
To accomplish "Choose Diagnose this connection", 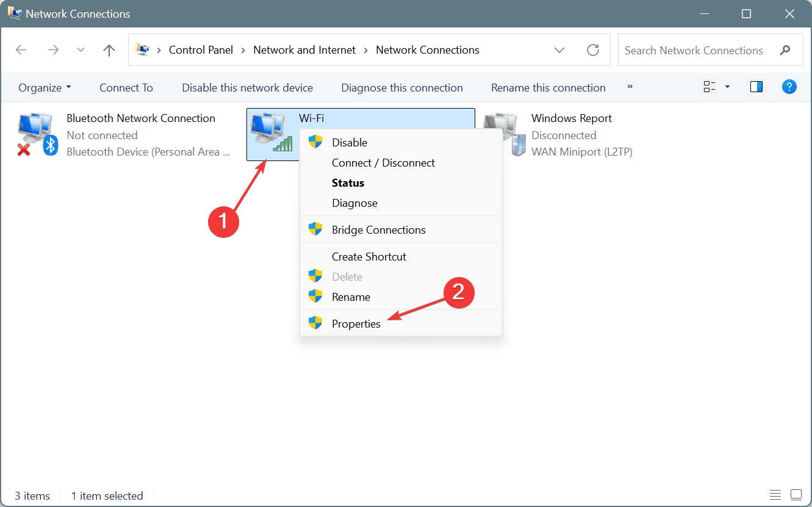I will coord(402,87).
